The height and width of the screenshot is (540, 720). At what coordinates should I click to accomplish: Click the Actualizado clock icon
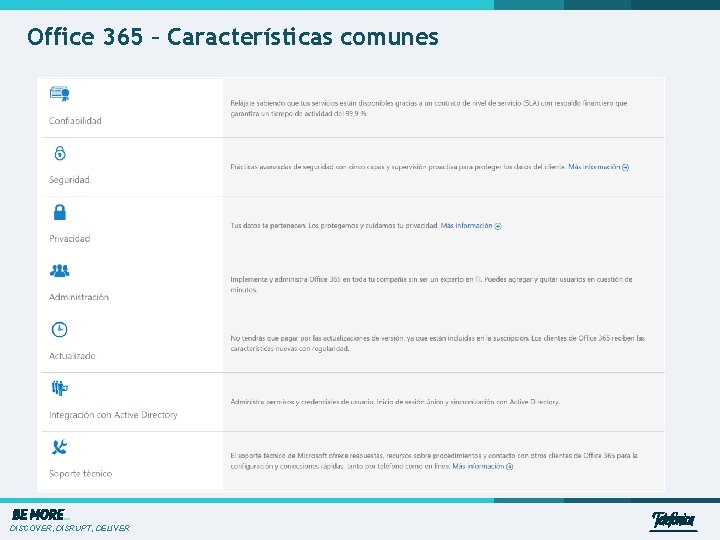point(60,329)
